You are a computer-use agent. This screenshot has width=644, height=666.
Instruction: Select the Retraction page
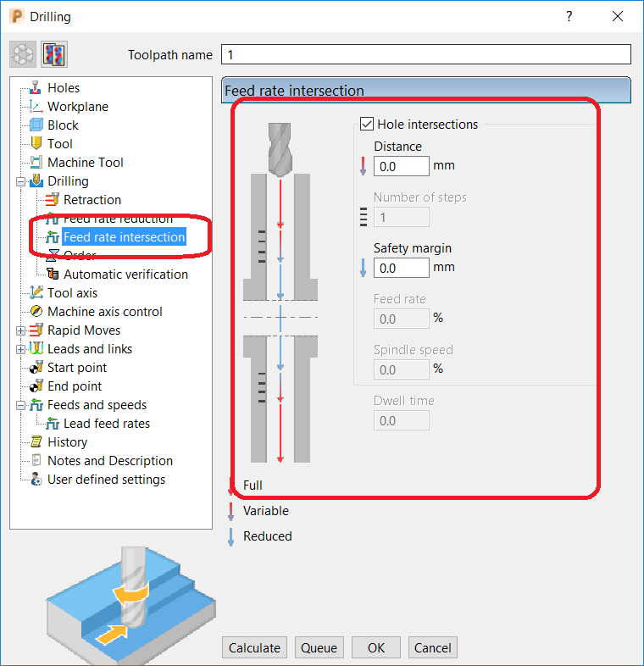(92, 200)
